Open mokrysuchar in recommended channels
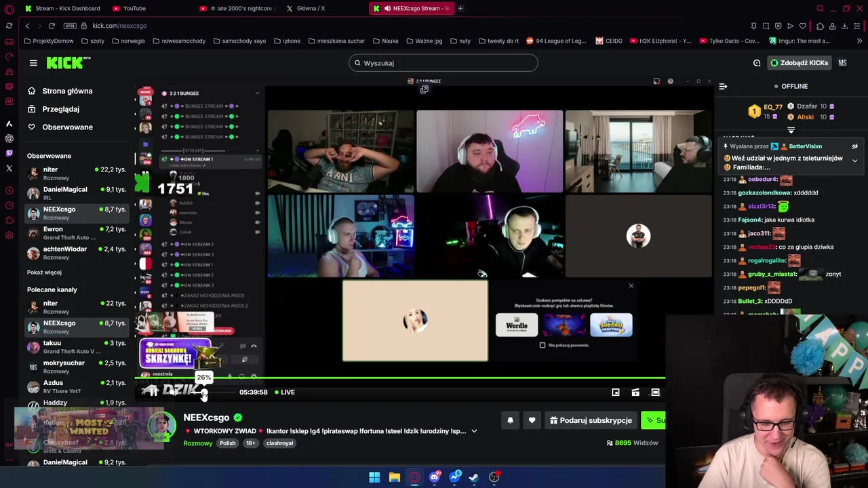 click(77, 367)
